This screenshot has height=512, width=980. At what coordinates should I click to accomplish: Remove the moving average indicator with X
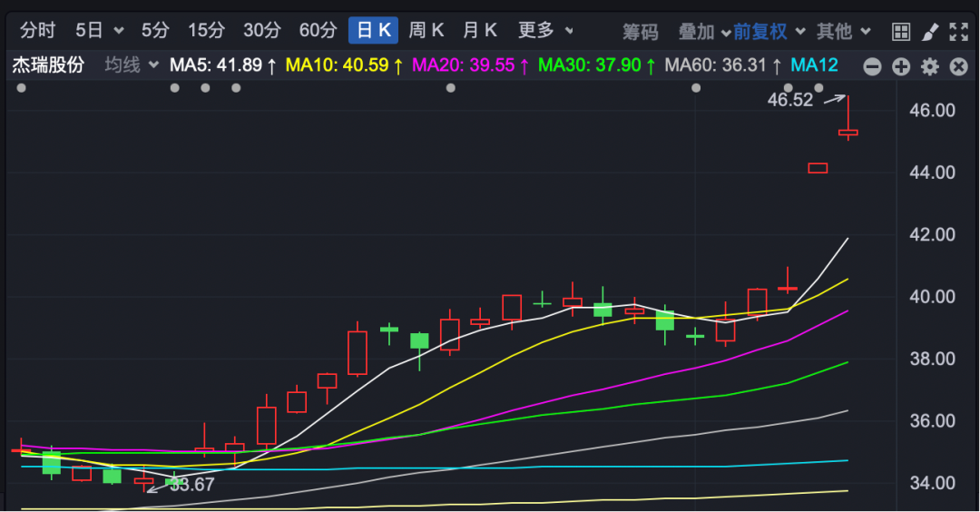pos(958,66)
